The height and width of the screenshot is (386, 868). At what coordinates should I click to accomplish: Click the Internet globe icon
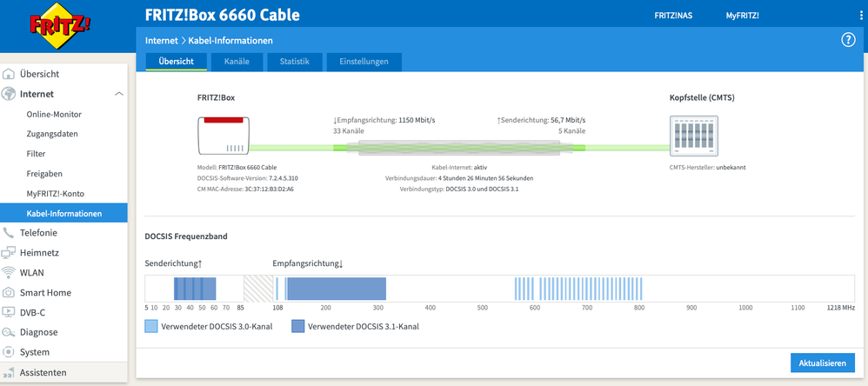pos(9,94)
